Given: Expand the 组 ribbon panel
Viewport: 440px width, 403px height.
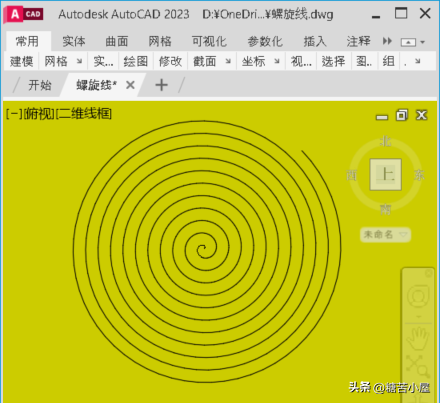Looking at the screenshot, I should pyautogui.click(x=389, y=61).
